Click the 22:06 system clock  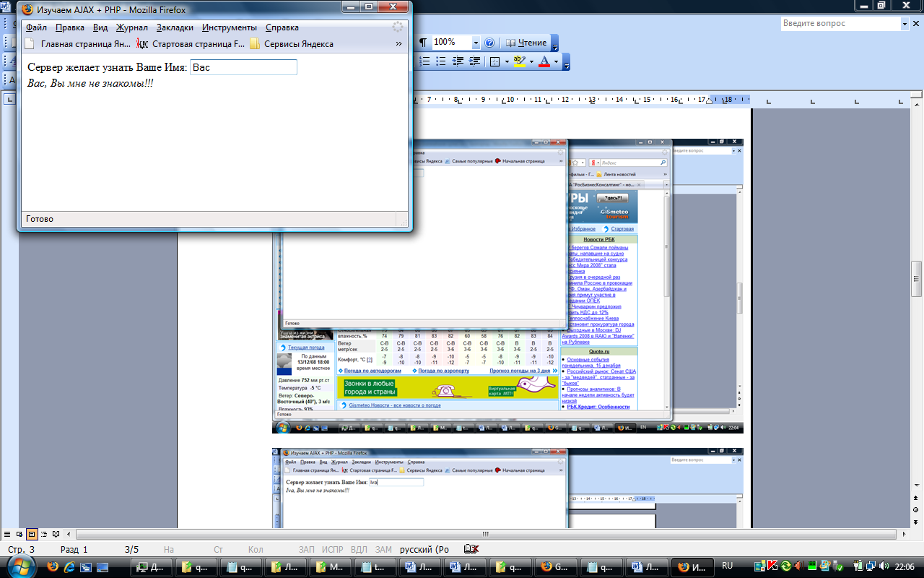click(905, 566)
